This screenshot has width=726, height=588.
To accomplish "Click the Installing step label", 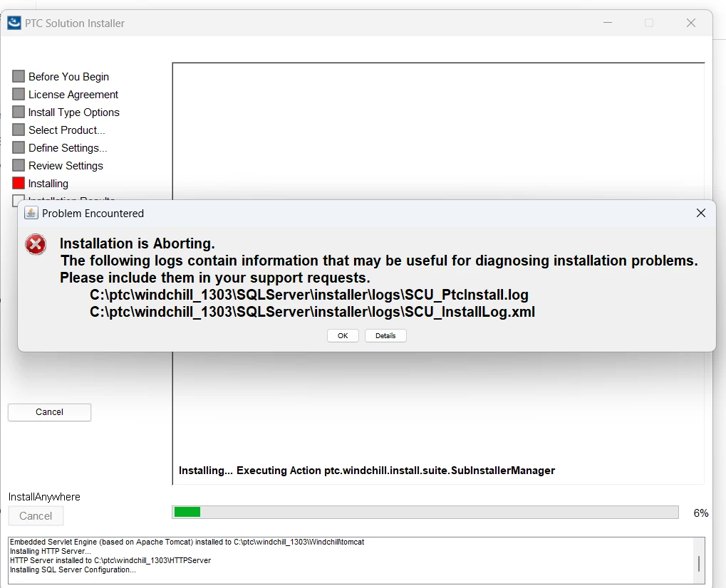I will point(48,184).
